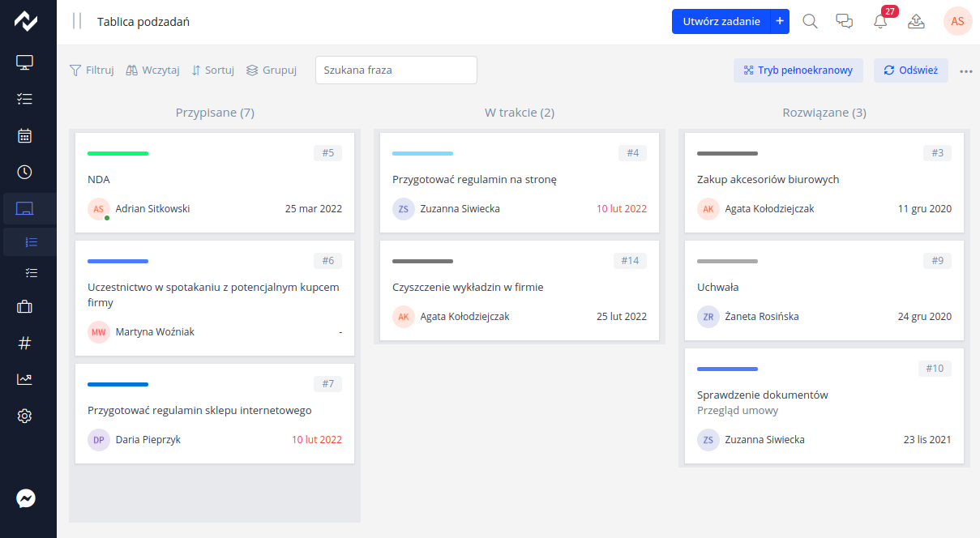
Task: Open the clock time-tracking sidebar icon
Action: 25,172
